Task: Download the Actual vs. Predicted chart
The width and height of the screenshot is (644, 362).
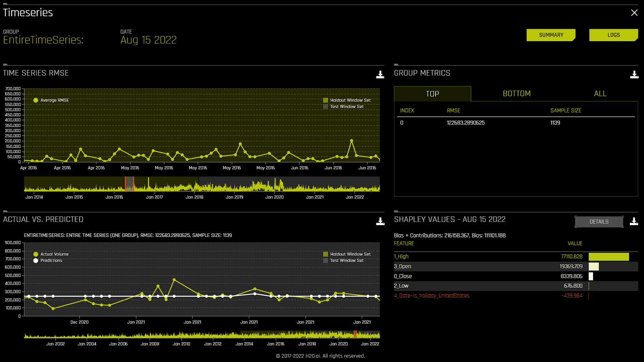Action: point(380,221)
